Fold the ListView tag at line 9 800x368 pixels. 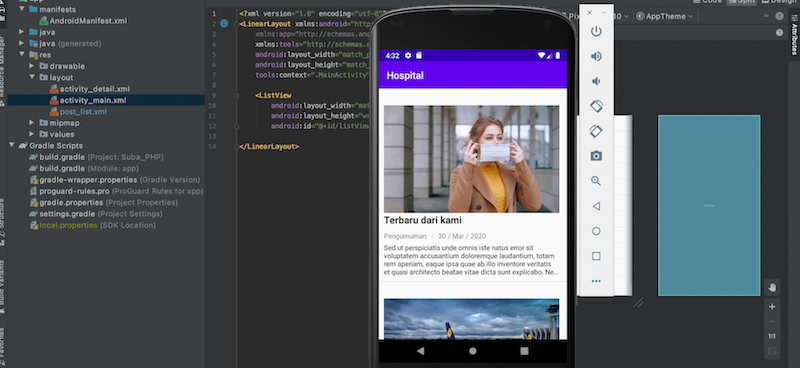coord(236,95)
